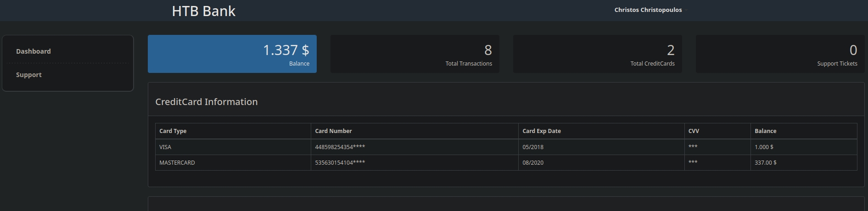This screenshot has height=211, width=868.
Task: Open the Support page from the sidebar
Action: [x=29, y=75]
